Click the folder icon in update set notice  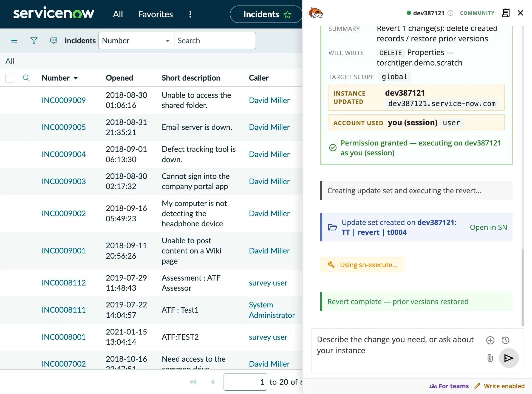click(x=332, y=227)
